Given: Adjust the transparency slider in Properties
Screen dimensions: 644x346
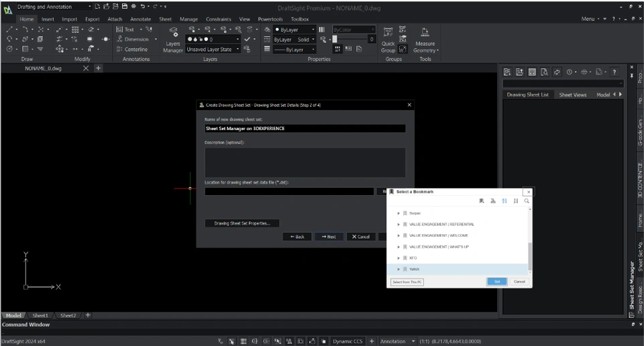Looking at the screenshot, I should (x=349, y=40).
